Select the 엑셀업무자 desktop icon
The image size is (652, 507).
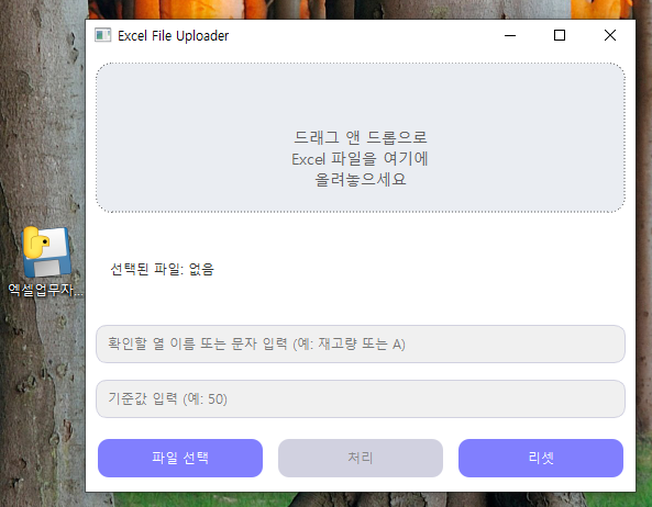coord(46,262)
